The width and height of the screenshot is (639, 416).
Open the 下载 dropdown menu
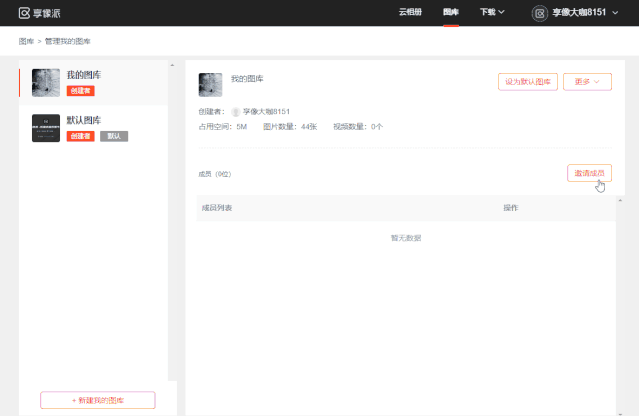point(492,13)
